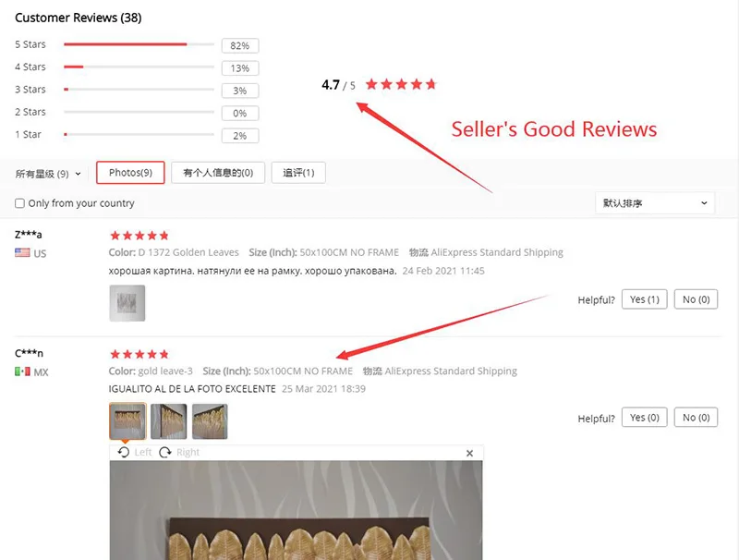
Task: Select the 有个人信息的(0) filter tab
Action: [218, 173]
